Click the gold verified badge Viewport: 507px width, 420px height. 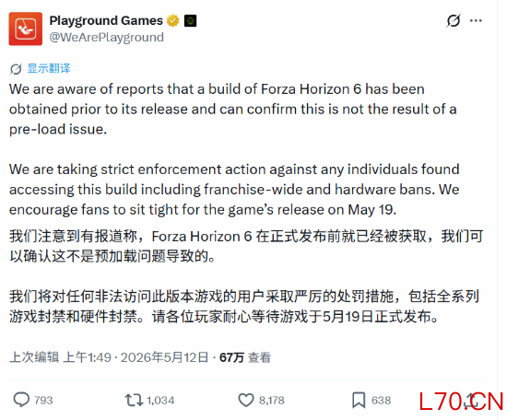point(172,20)
